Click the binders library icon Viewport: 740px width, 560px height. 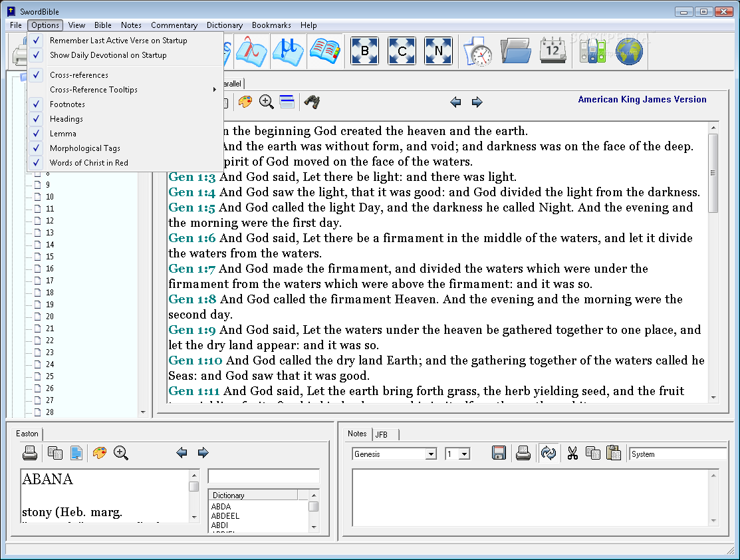click(x=593, y=51)
